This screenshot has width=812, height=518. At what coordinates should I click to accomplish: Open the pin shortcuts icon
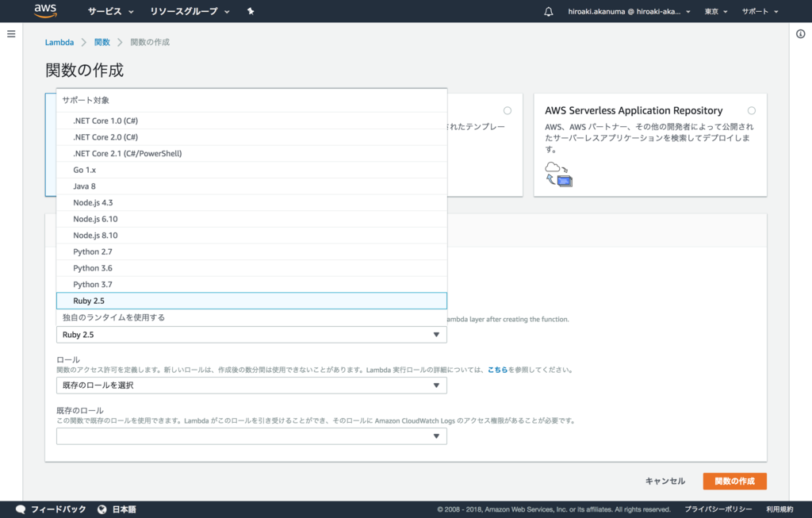click(x=251, y=11)
